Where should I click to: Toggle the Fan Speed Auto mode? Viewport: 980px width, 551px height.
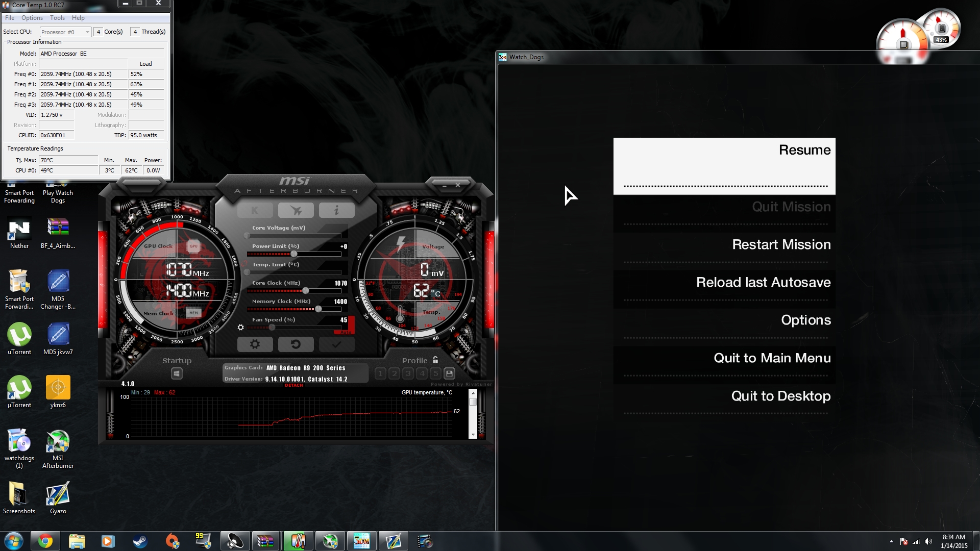(x=346, y=332)
